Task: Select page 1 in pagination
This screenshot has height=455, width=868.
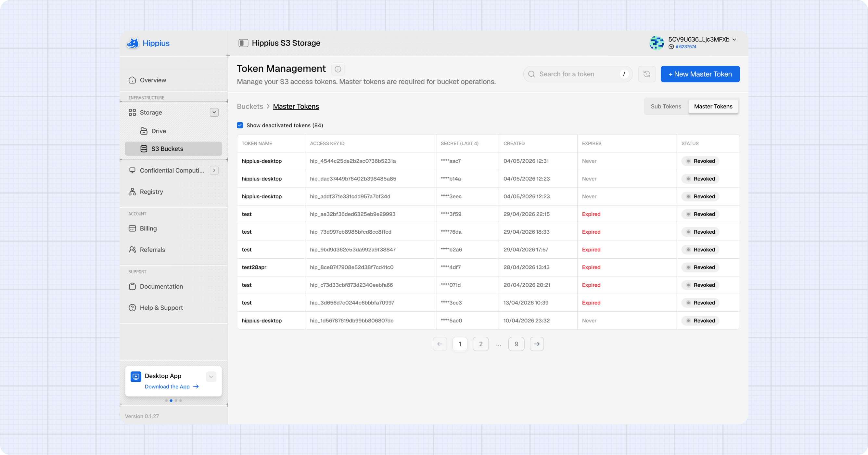Action: [460, 344]
